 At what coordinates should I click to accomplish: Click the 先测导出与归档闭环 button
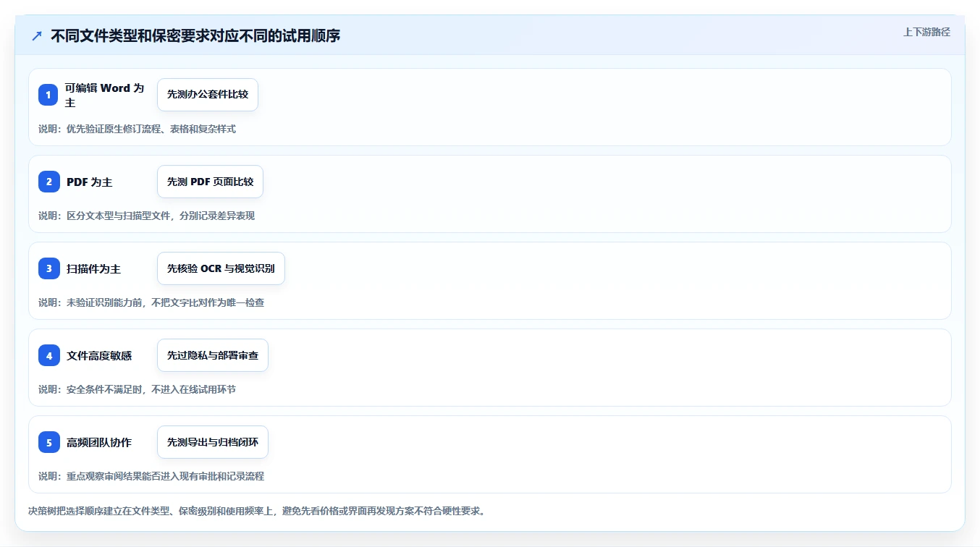[x=213, y=442]
